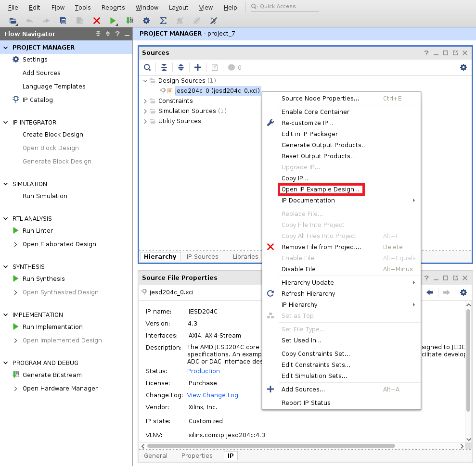Expand the Constraints folder
The width and height of the screenshot is (476, 466).
(x=145, y=101)
